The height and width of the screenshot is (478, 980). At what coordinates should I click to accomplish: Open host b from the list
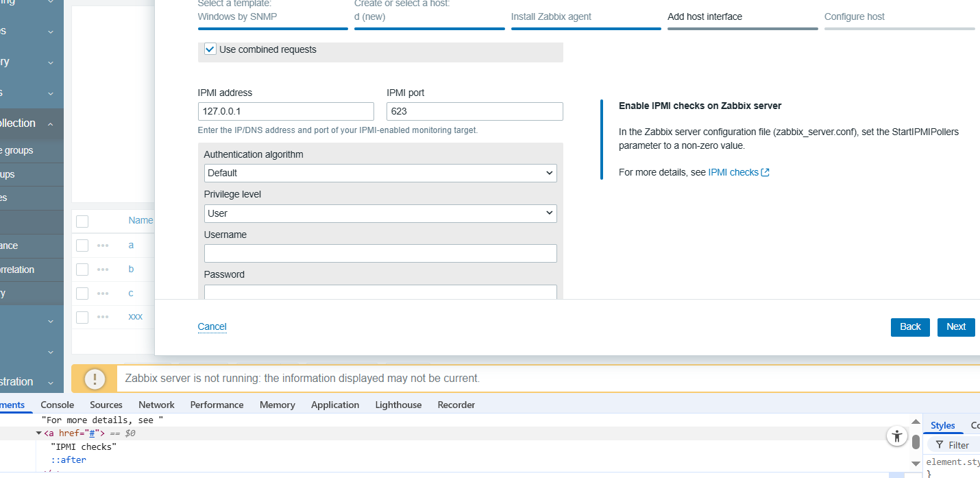pos(131,269)
